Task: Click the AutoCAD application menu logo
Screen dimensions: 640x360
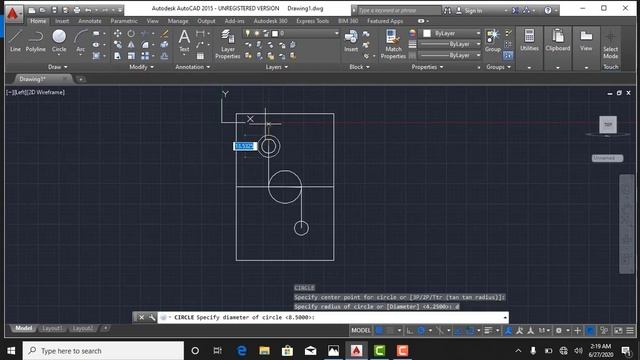Action: [x=13, y=13]
